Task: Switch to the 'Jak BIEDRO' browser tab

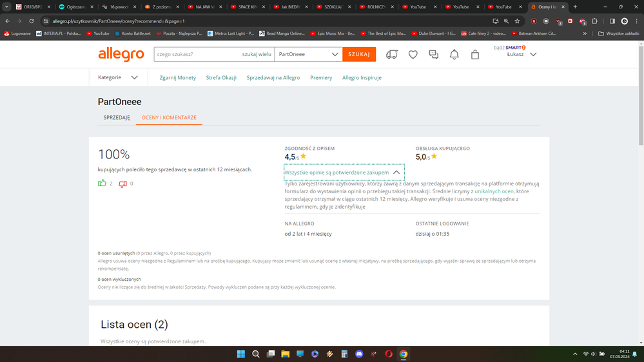Action: [290, 6]
